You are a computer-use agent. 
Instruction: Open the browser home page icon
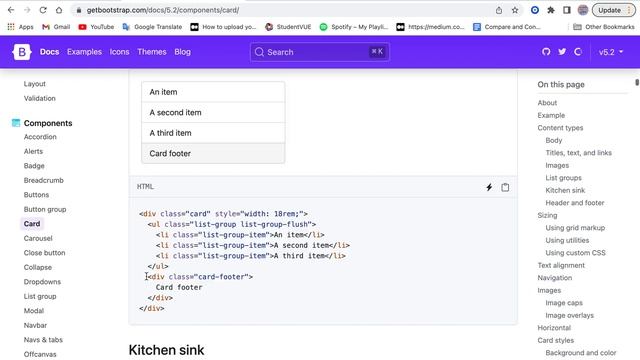59,10
